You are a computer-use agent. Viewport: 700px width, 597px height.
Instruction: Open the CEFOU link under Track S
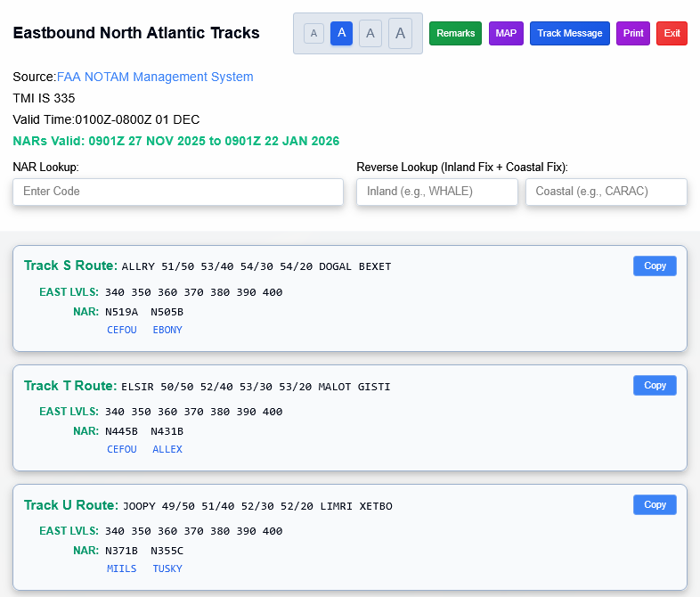point(122,330)
